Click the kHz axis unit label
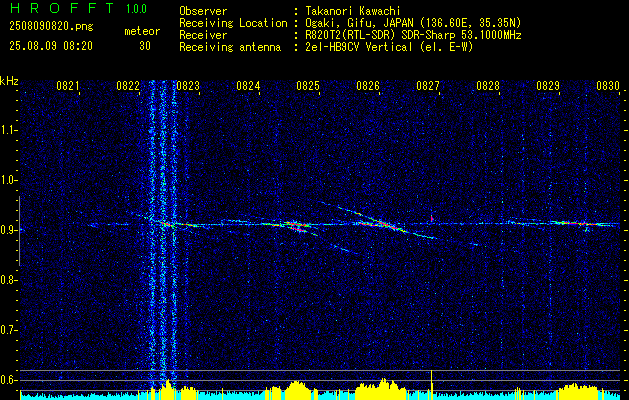 (x=9, y=81)
